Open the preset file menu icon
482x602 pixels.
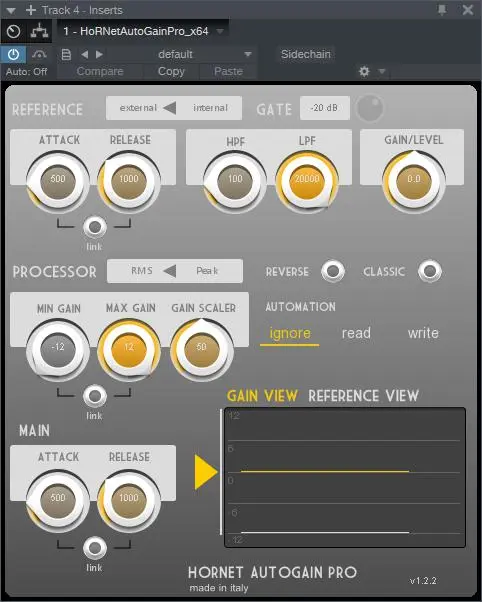66,55
